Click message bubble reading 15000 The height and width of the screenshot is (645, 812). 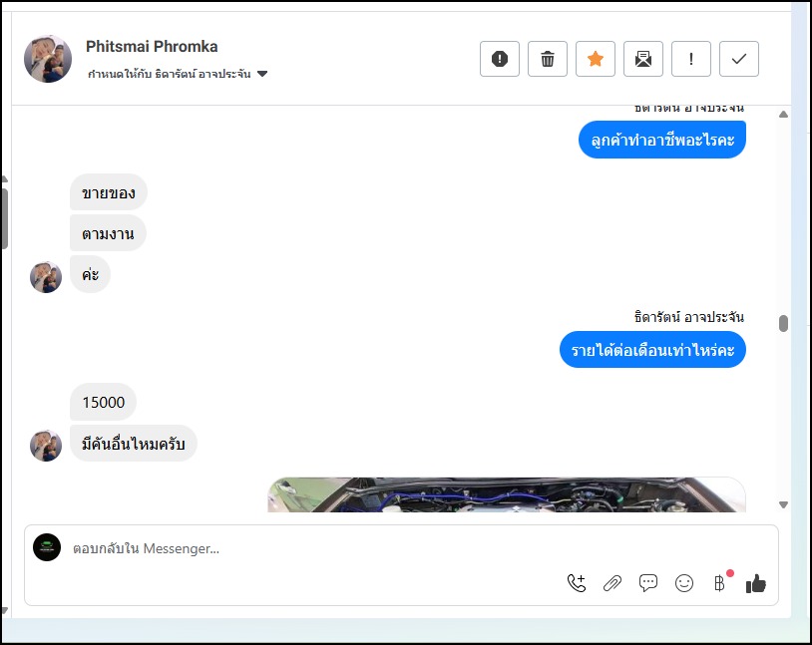click(103, 402)
